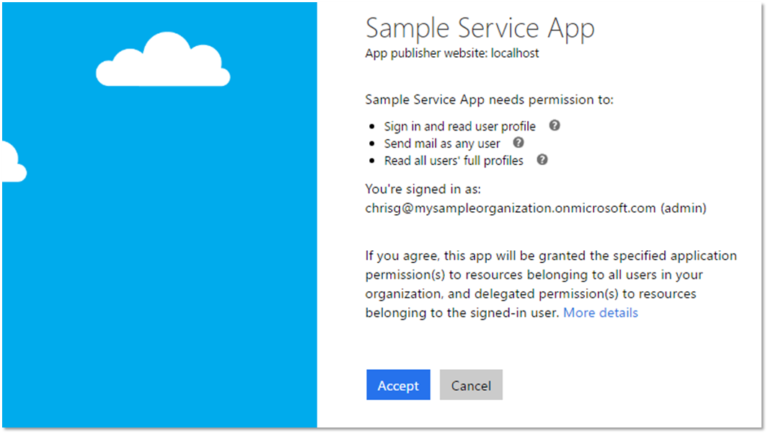
Task: Select the "Sign in and read user profile" permission text
Action: tap(459, 127)
